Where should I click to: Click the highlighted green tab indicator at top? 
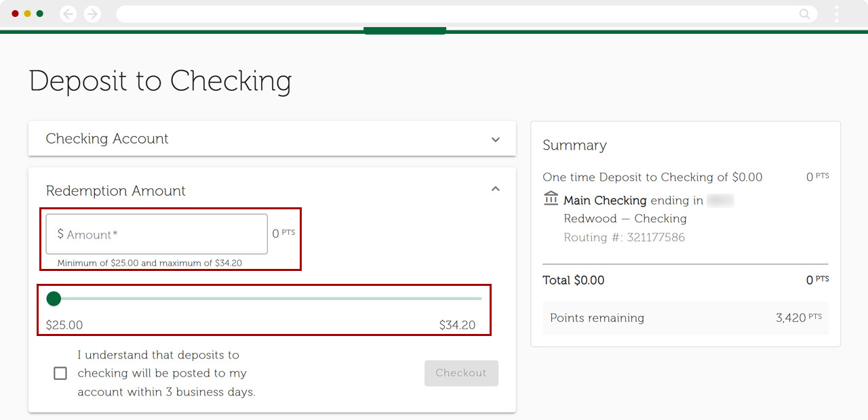[405, 30]
